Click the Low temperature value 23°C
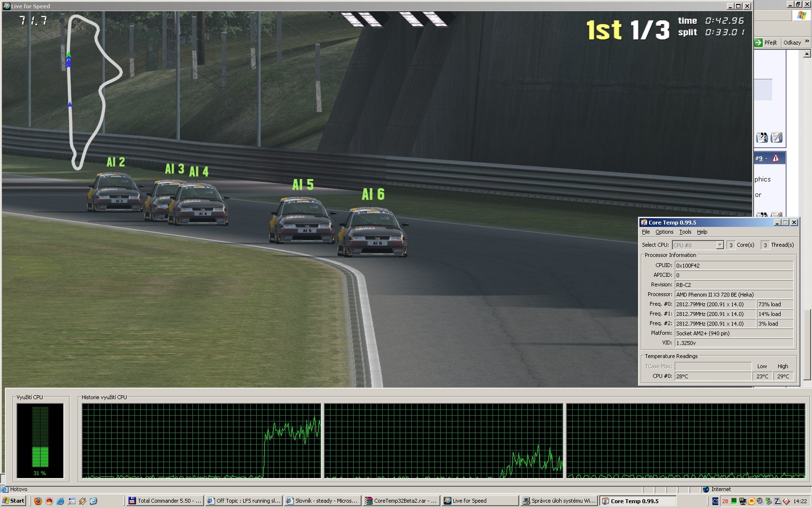 762,376
